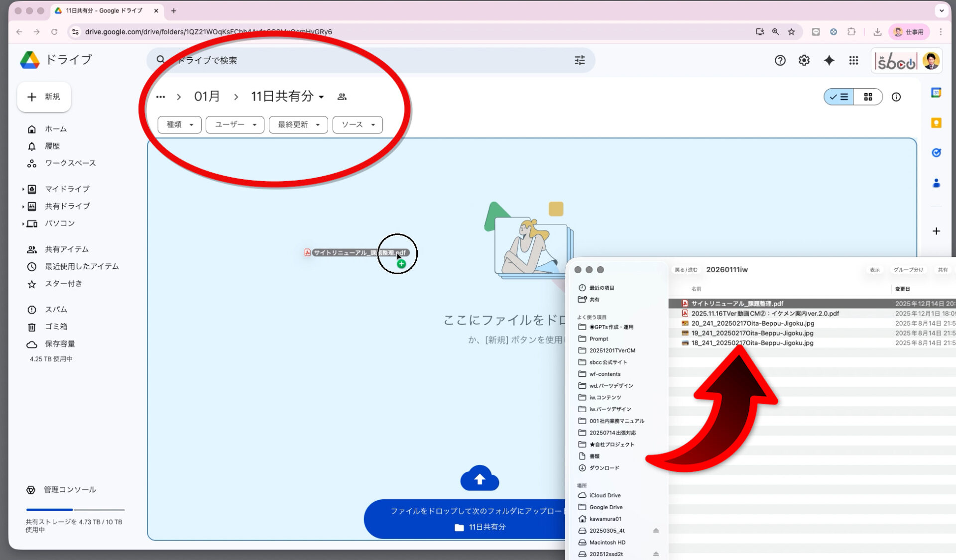The width and height of the screenshot is (956, 560).
Task: Navigate to 01月 breadcrumb folder
Action: coord(207,96)
